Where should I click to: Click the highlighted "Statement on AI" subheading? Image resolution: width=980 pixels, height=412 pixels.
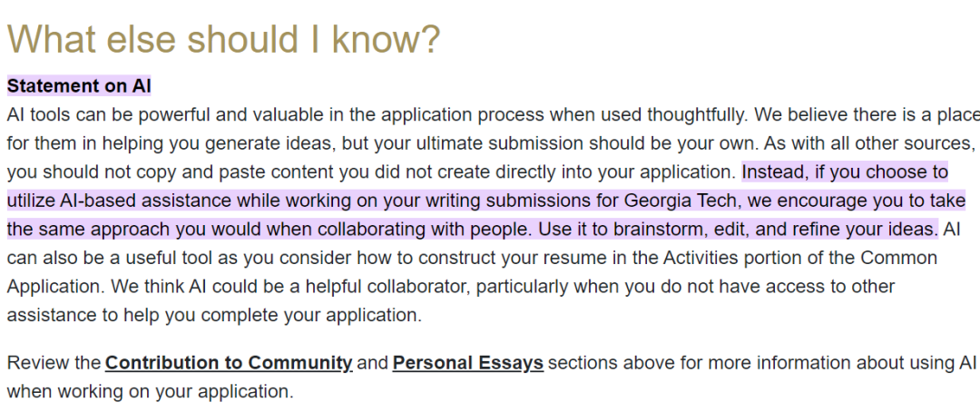(79, 86)
